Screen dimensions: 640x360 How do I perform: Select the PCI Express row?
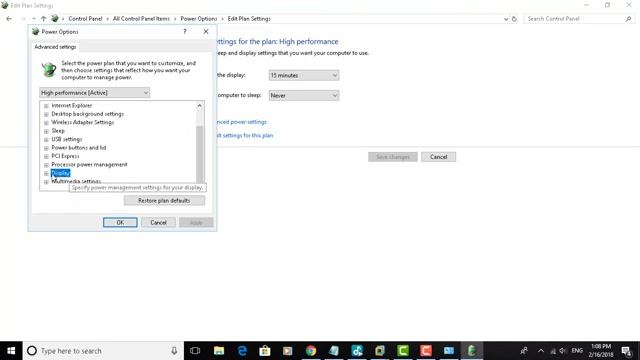65,156
